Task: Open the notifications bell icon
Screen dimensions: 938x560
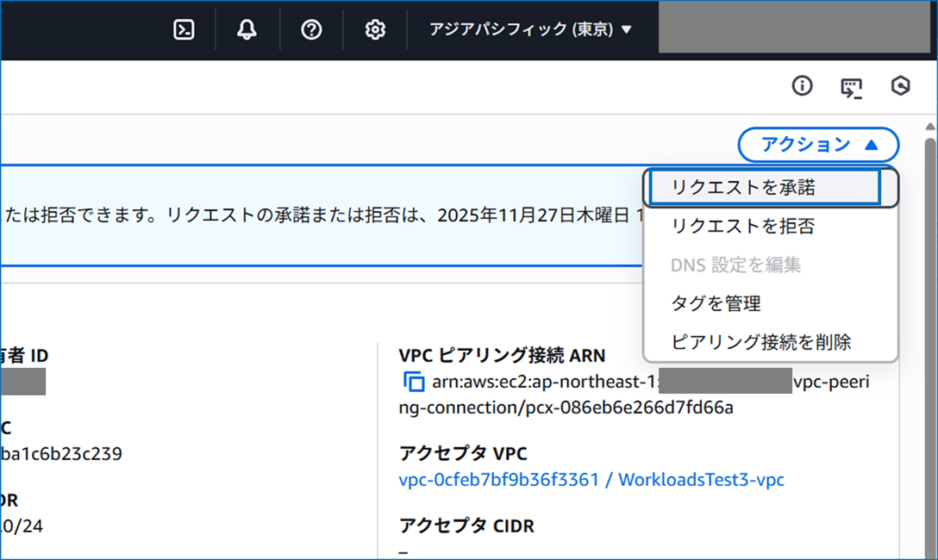Action: 247,28
